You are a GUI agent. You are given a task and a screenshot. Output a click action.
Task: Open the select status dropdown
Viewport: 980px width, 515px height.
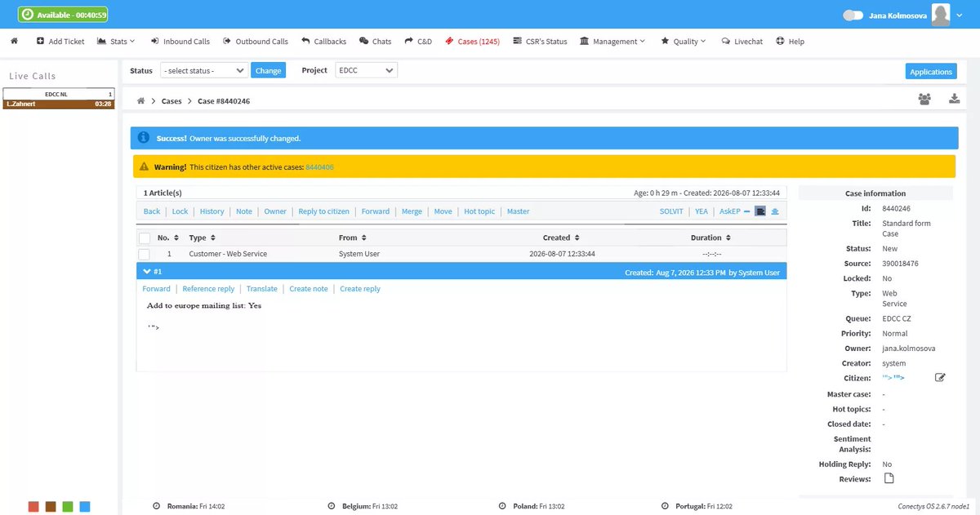204,70
